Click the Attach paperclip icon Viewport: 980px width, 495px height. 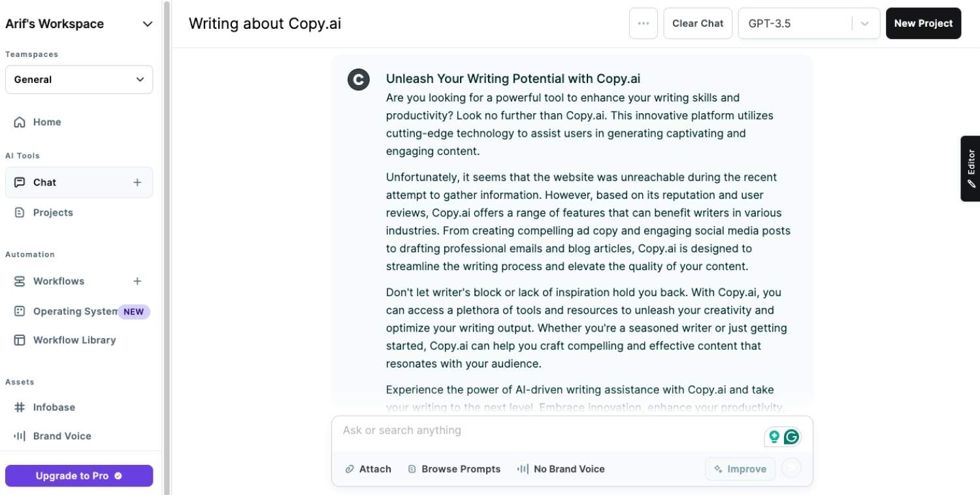[350, 468]
